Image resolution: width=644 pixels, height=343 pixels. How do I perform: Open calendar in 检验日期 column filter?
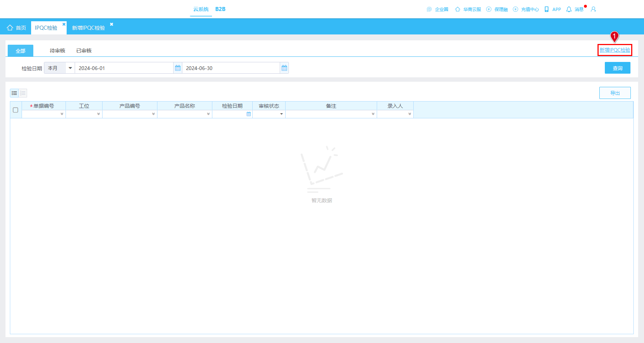[x=249, y=114]
